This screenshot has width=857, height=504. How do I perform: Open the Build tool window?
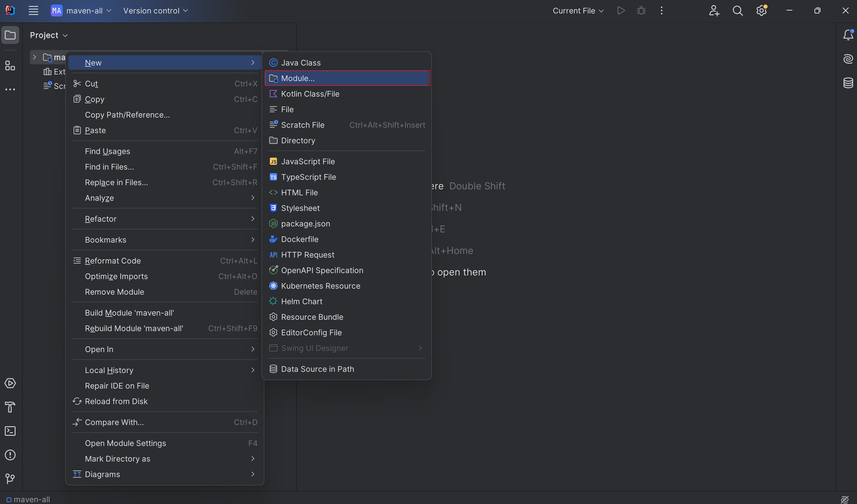[x=10, y=407]
